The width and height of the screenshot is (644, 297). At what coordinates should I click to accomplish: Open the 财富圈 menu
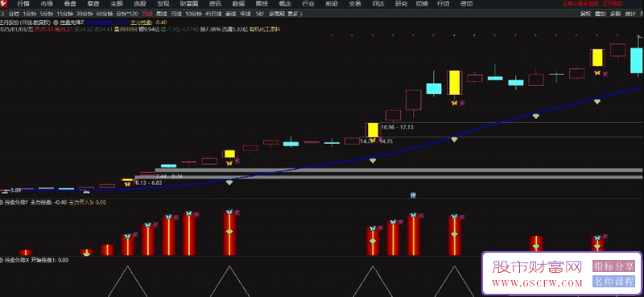(x=189, y=4)
